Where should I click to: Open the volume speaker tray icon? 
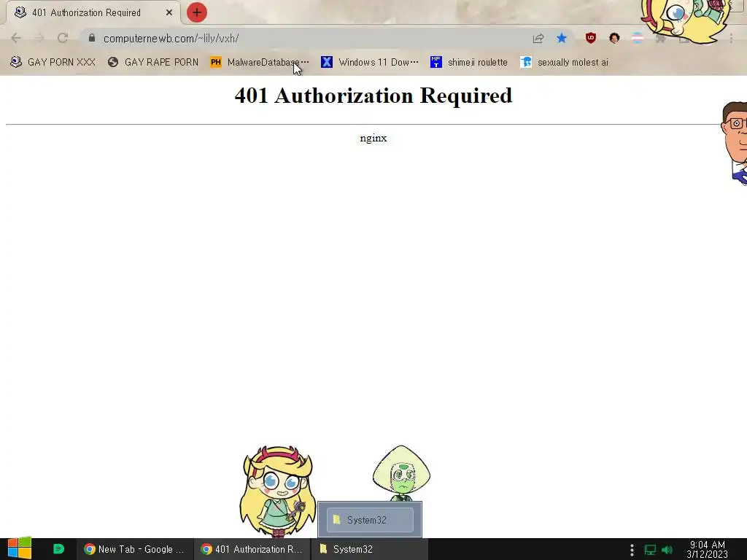(667, 550)
